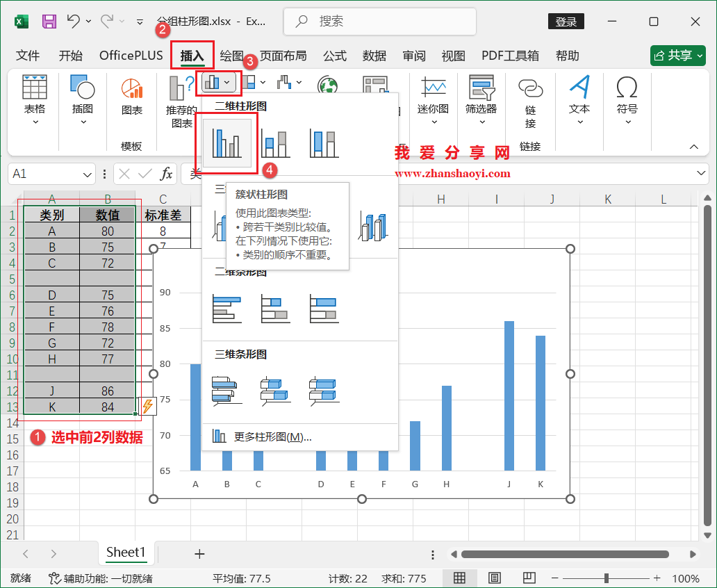
Task: Switch to 分页预览 page break view
Action: (529, 578)
